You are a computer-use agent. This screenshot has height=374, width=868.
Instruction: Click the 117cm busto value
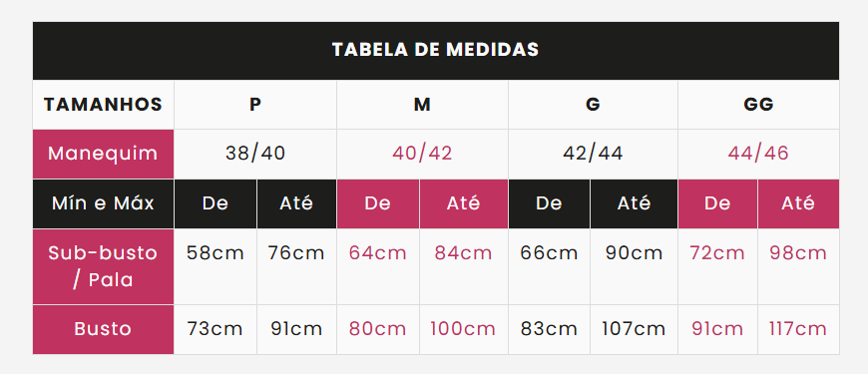(798, 329)
